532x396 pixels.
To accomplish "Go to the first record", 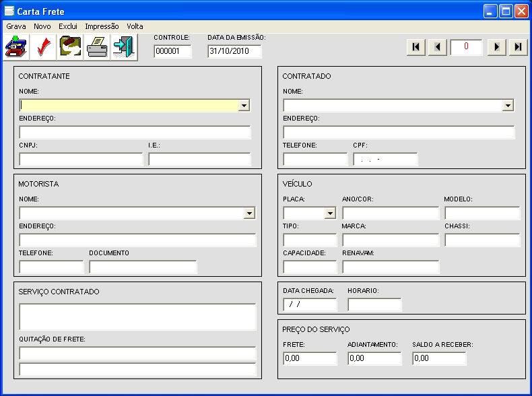I will click(x=415, y=46).
